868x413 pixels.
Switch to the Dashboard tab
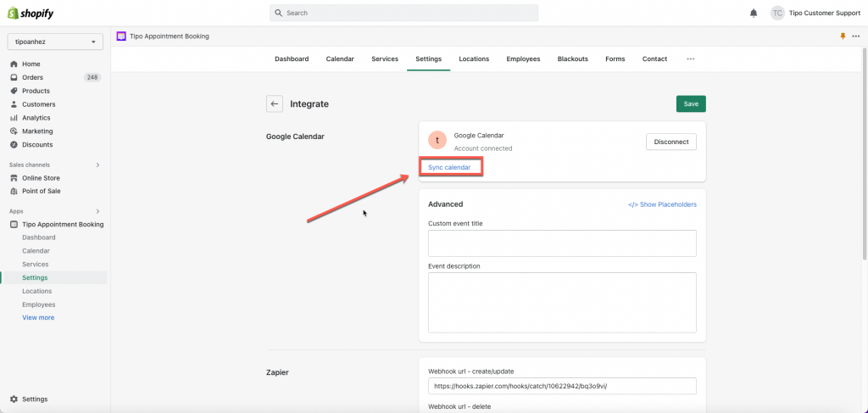click(x=292, y=59)
